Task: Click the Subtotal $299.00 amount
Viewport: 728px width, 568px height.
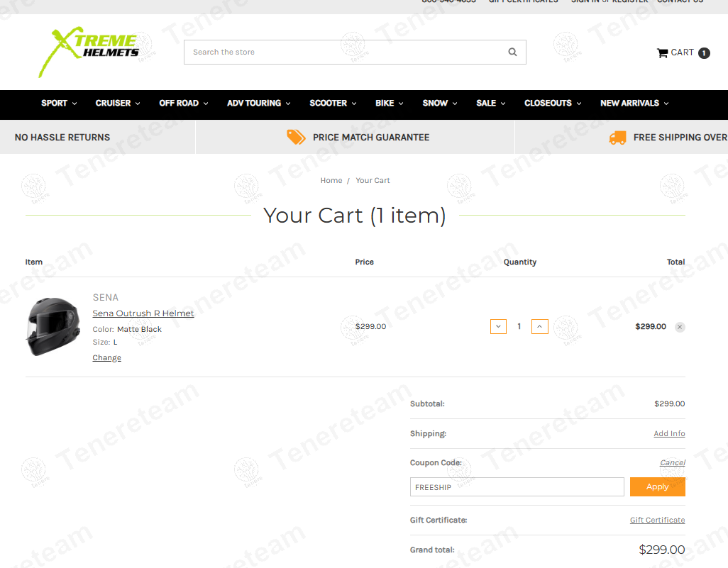Action: tap(670, 403)
